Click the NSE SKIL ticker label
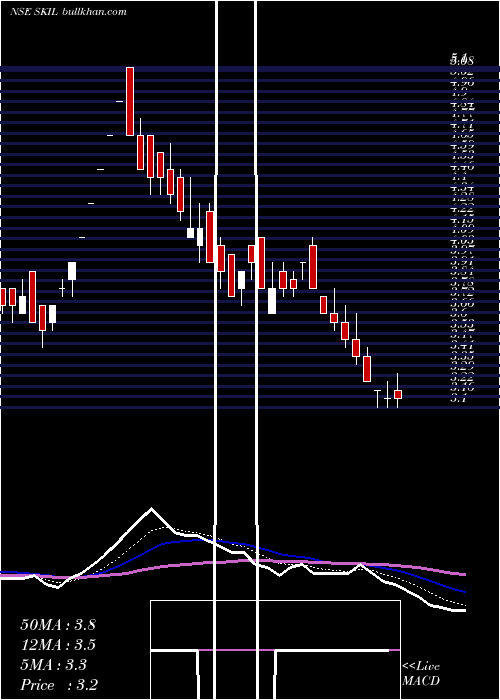The height and width of the screenshot is (700, 500). coord(34,12)
